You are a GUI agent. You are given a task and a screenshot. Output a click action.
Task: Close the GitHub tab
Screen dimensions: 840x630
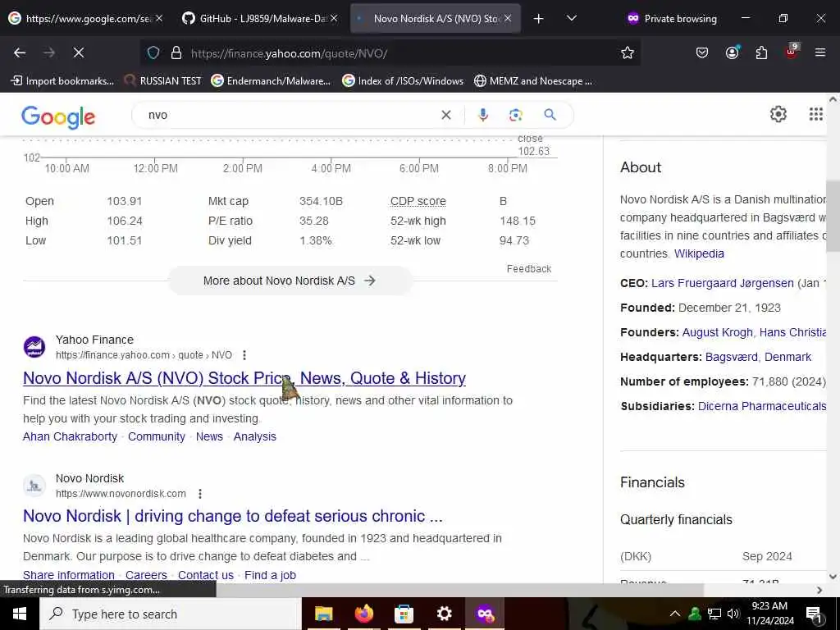point(334,18)
